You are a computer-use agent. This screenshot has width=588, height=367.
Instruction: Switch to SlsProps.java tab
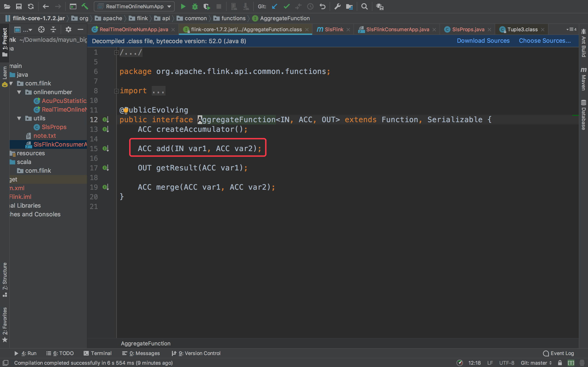[468, 30]
